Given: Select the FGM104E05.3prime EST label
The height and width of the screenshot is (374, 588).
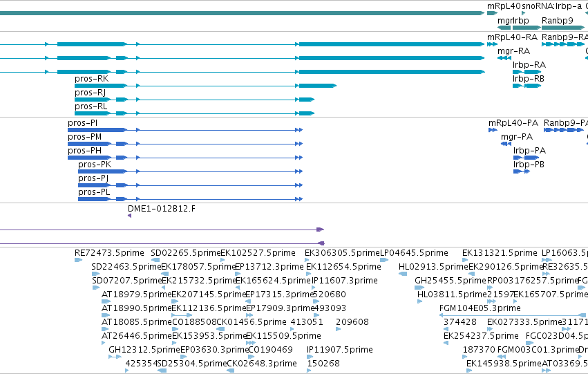Looking at the screenshot, I should 480,308.
